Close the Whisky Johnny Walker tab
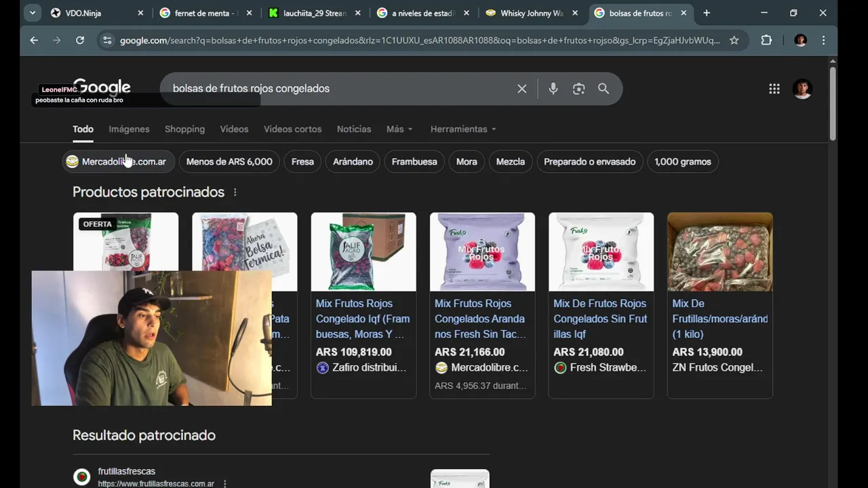868x488 pixels. 575,13
